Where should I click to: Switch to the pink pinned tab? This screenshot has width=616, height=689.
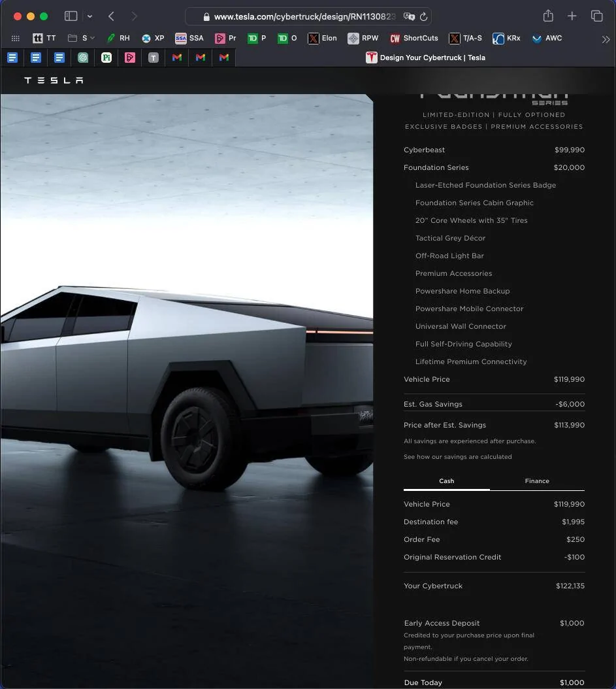[130, 58]
